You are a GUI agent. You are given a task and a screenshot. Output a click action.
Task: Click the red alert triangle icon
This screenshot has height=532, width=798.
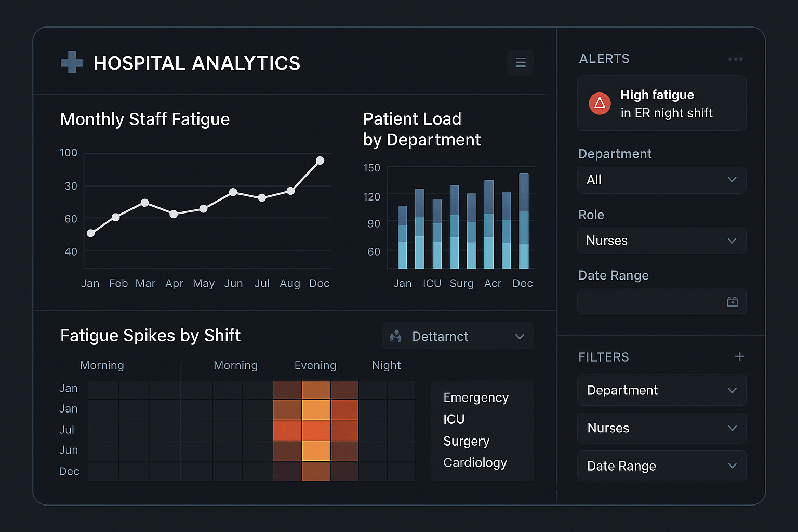tap(600, 103)
